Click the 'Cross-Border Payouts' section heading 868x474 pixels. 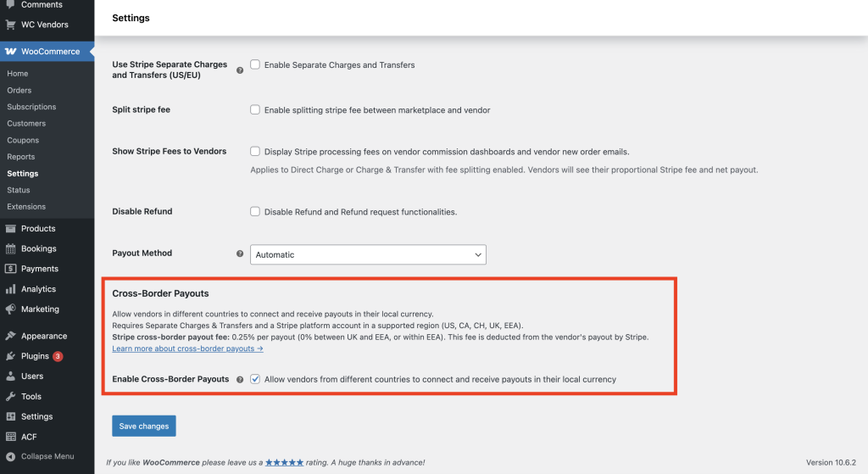(160, 293)
